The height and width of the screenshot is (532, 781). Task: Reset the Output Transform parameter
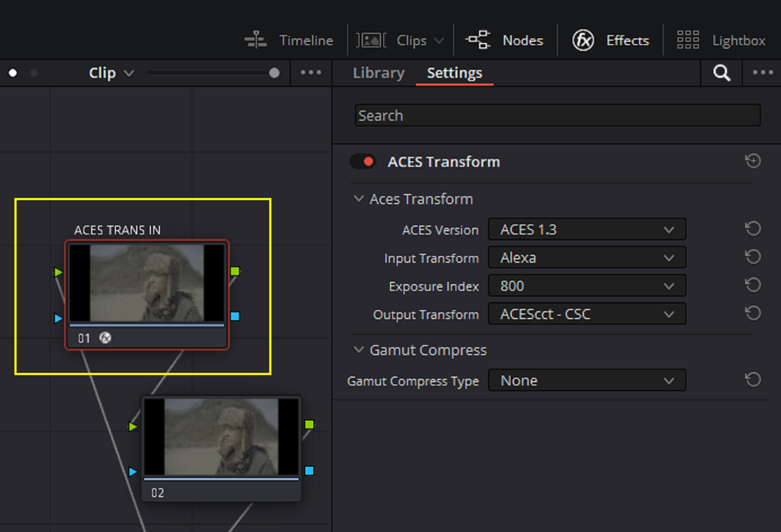pos(752,313)
